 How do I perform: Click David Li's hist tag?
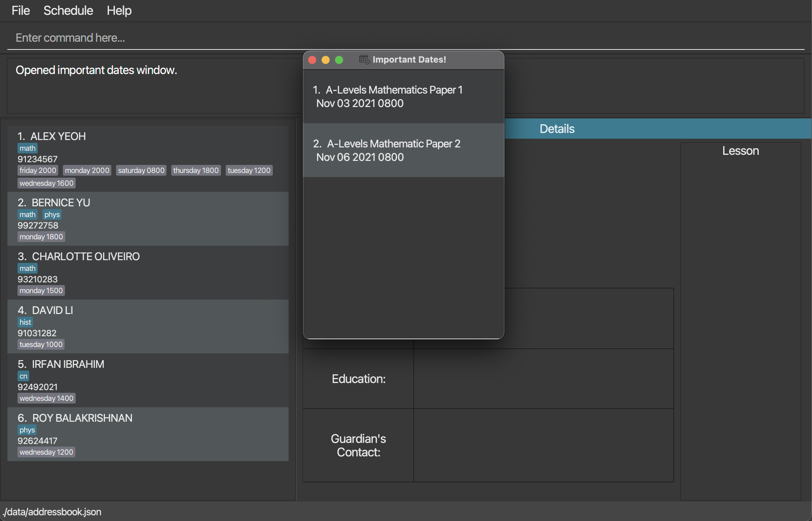(25, 322)
